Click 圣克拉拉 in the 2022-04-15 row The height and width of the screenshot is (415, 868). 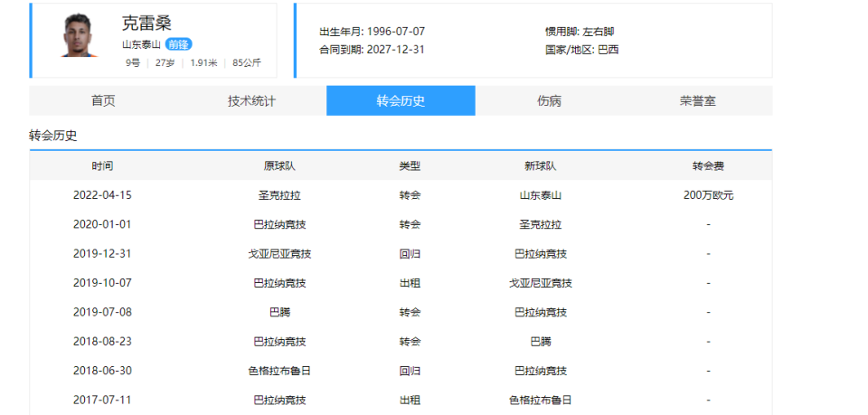pos(279,195)
